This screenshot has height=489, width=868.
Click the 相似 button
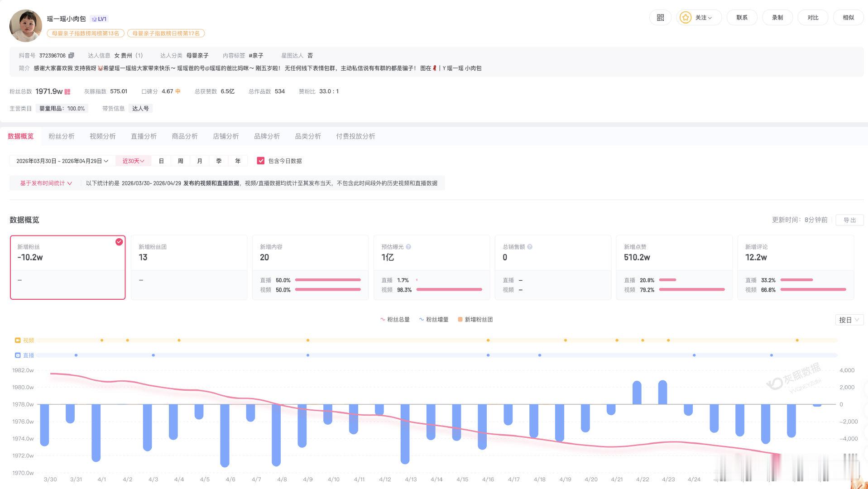click(848, 18)
